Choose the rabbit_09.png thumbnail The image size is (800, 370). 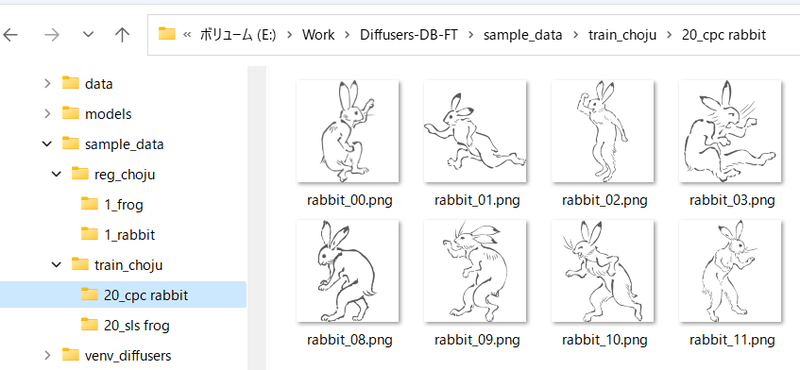click(475, 271)
